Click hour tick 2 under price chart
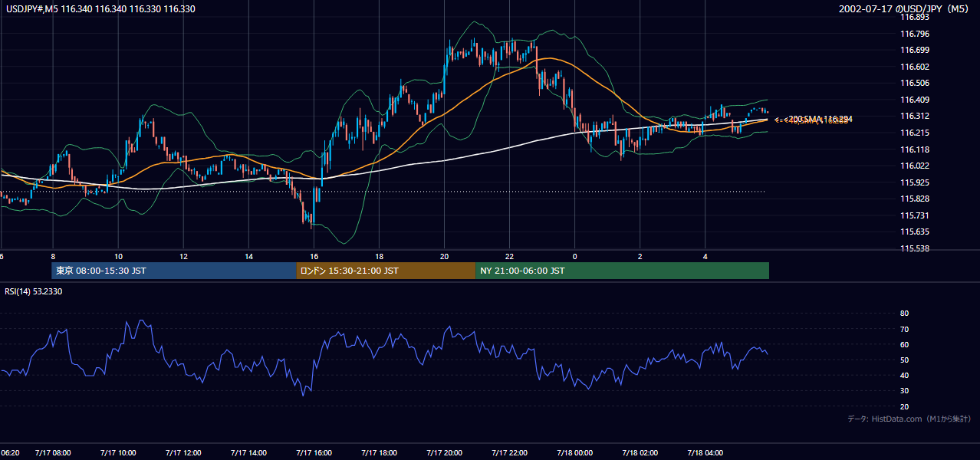This screenshot has width=980, height=460. pyautogui.click(x=640, y=256)
